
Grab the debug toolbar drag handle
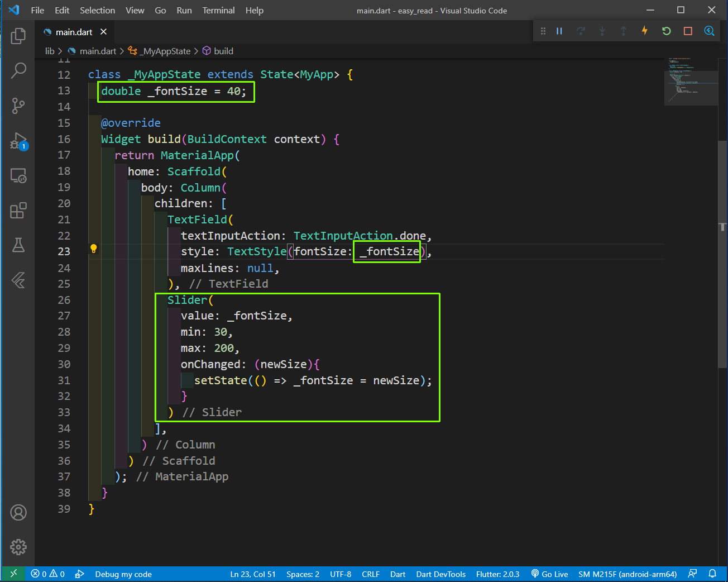(543, 31)
